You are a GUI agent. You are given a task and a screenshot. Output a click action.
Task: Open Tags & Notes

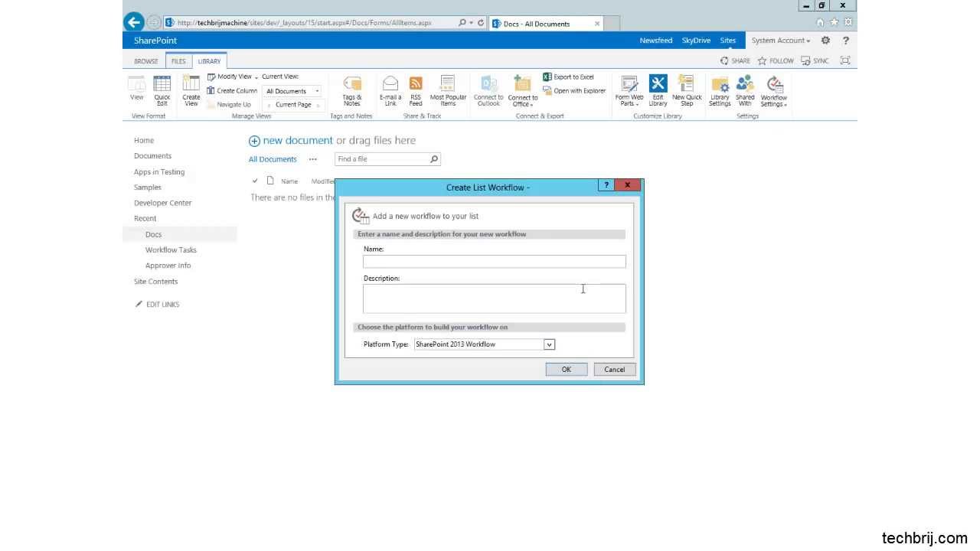point(351,90)
